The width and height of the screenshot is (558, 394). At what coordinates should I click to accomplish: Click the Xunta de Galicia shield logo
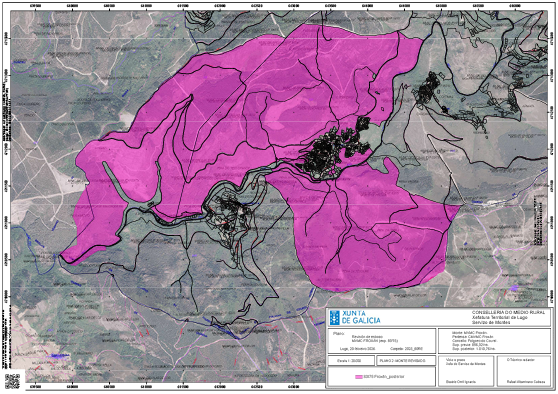[334, 317]
